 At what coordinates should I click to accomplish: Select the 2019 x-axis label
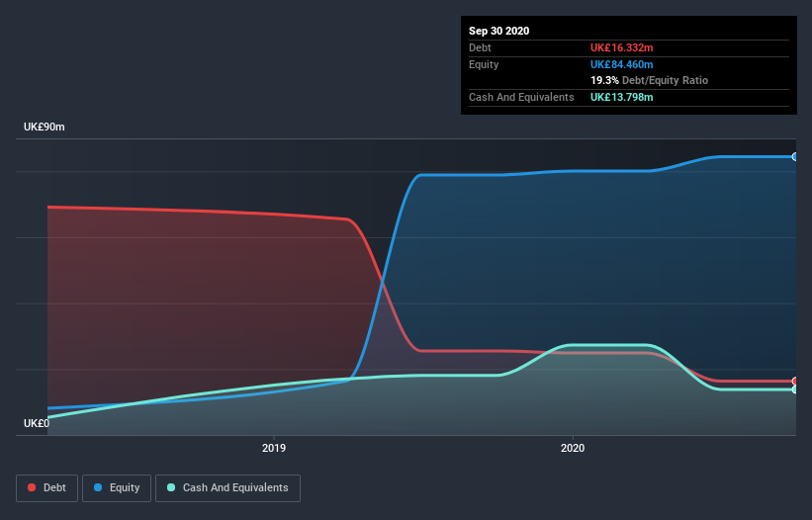(273, 448)
